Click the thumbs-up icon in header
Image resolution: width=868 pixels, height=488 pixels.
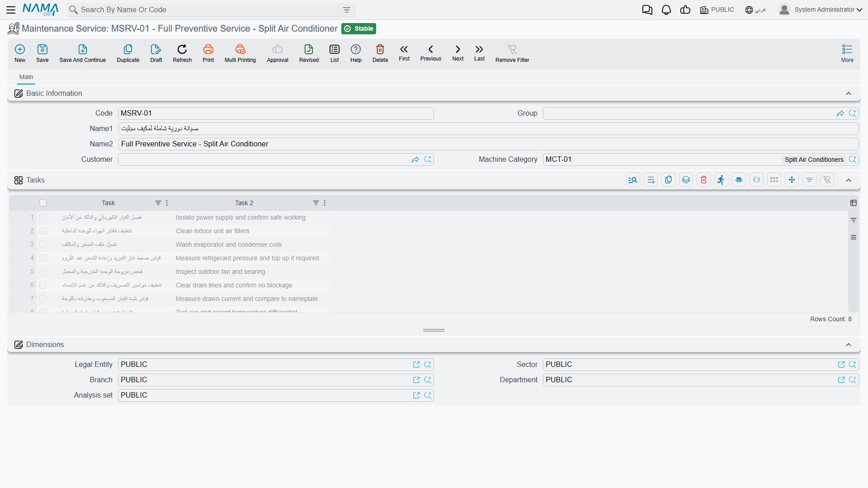tap(685, 10)
